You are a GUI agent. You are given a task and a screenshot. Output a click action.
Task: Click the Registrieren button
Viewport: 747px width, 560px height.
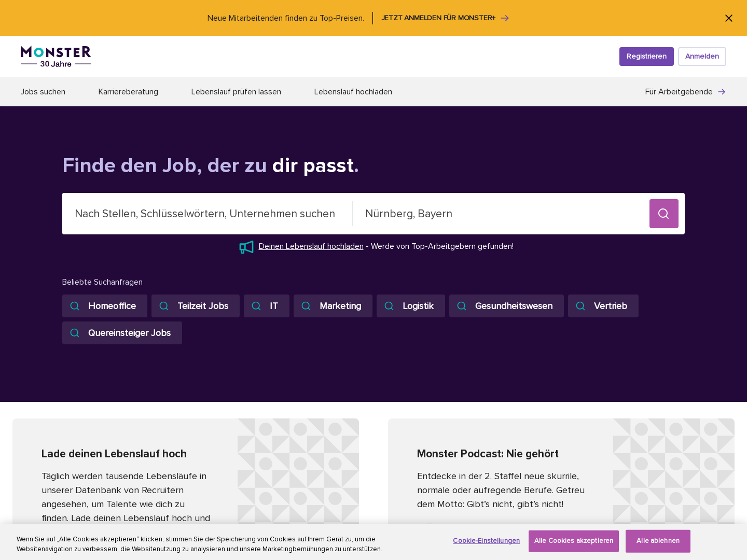point(646,57)
